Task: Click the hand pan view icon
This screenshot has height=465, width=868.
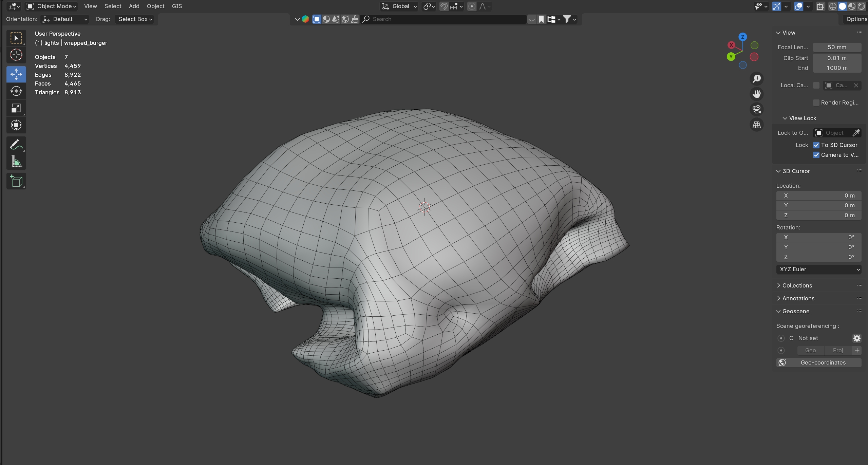Action: pyautogui.click(x=756, y=94)
